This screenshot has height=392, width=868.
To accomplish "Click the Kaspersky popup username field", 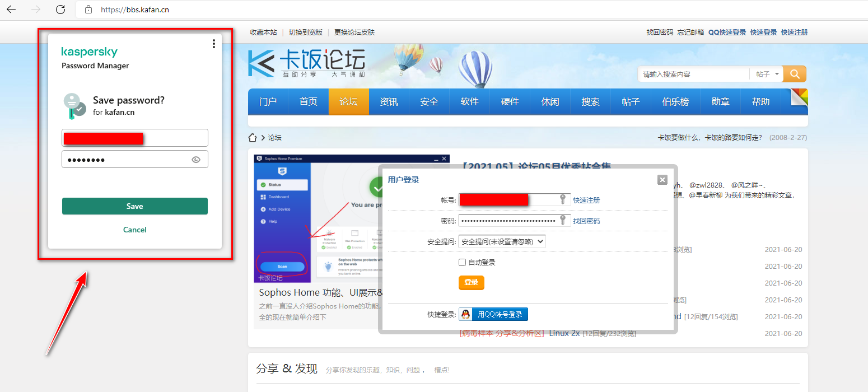I will pos(135,138).
